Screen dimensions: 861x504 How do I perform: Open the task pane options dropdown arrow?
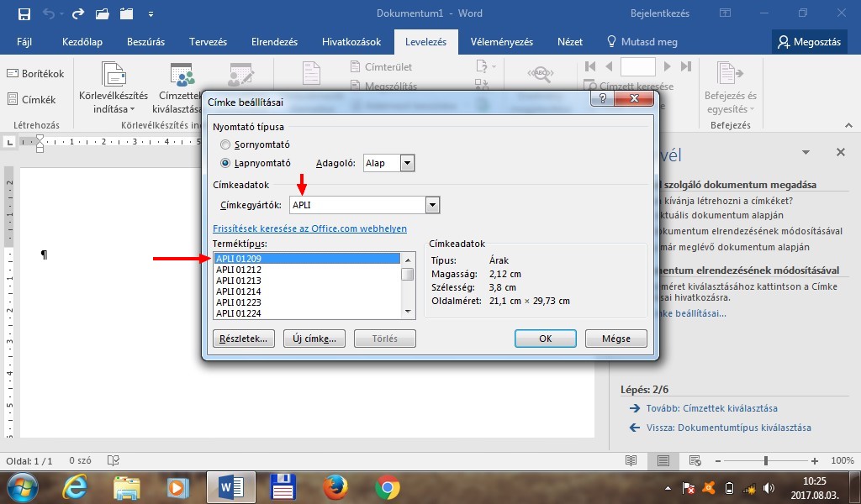click(x=806, y=153)
